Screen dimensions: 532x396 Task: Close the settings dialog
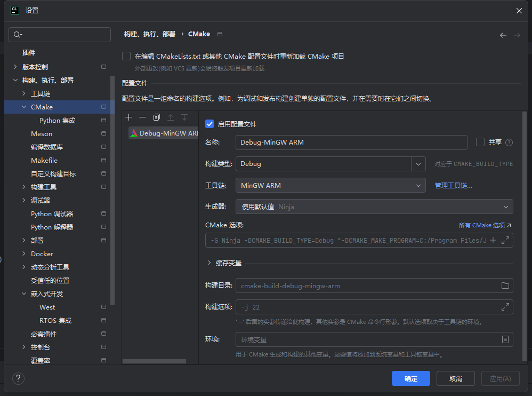519,11
